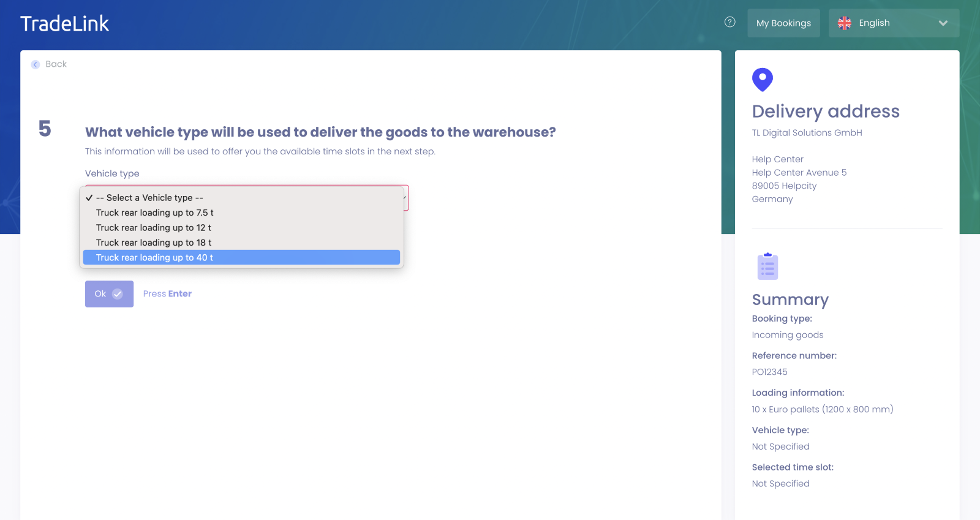
Task: Click the Delivery address heading
Action: (x=825, y=111)
